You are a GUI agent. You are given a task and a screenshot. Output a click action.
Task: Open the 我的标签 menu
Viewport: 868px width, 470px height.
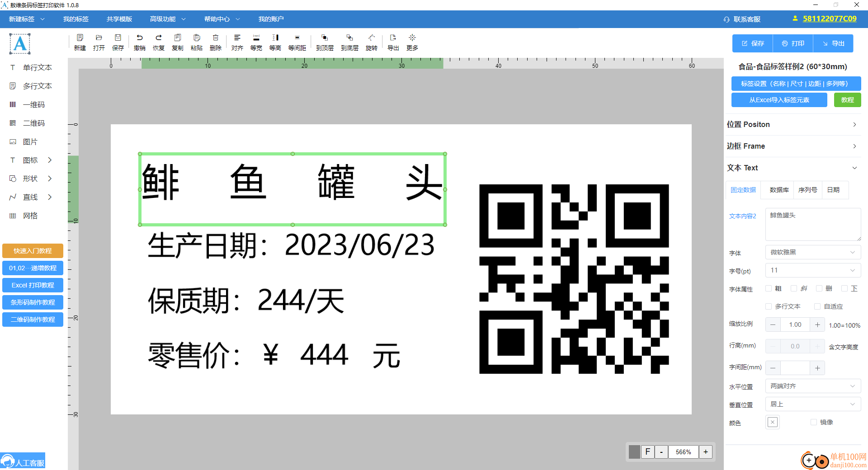tap(76, 19)
